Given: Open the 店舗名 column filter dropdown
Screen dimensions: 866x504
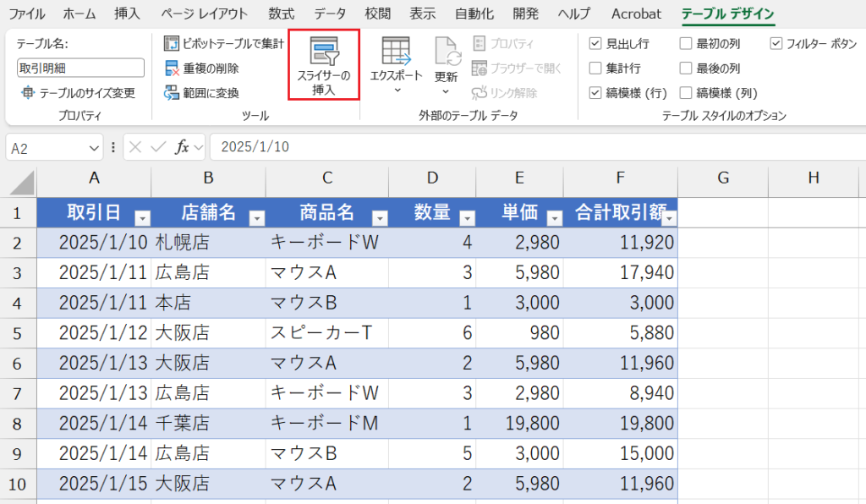Looking at the screenshot, I should 257,217.
